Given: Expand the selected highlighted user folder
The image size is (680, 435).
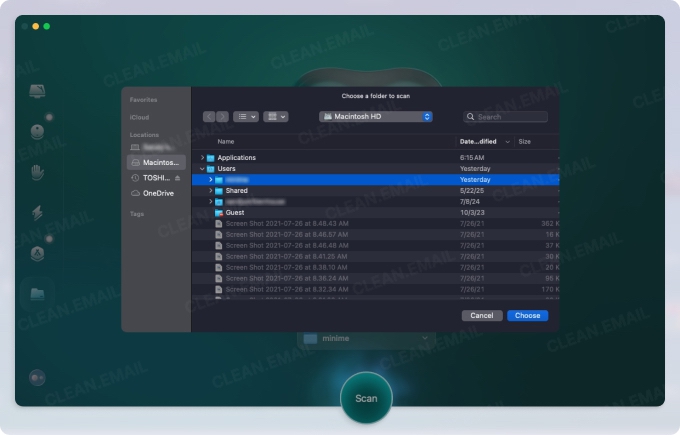Looking at the screenshot, I should point(210,180).
